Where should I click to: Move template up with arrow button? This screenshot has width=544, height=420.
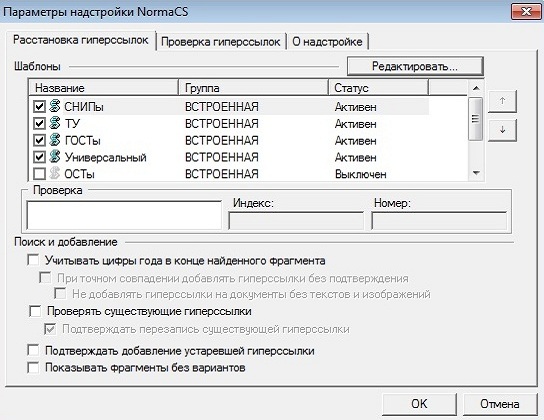[x=502, y=101]
